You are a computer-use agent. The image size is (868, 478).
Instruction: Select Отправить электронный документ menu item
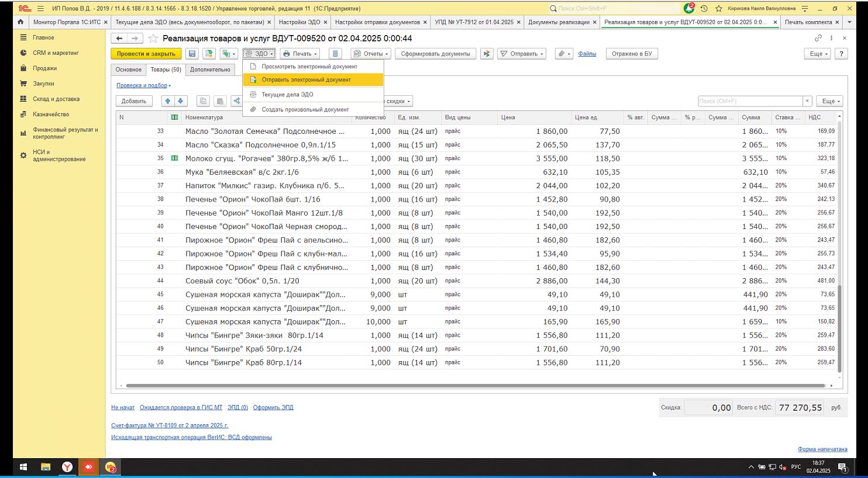click(x=306, y=80)
